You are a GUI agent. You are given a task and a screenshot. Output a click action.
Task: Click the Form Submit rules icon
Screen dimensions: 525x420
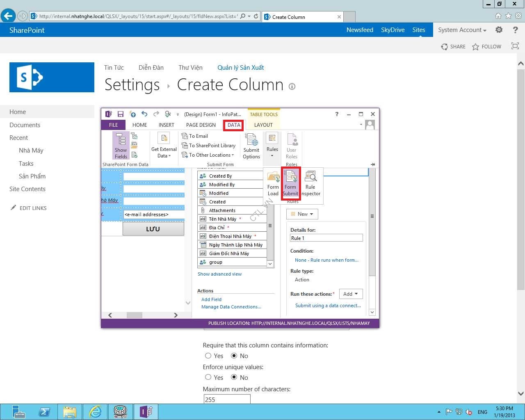(x=290, y=183)
